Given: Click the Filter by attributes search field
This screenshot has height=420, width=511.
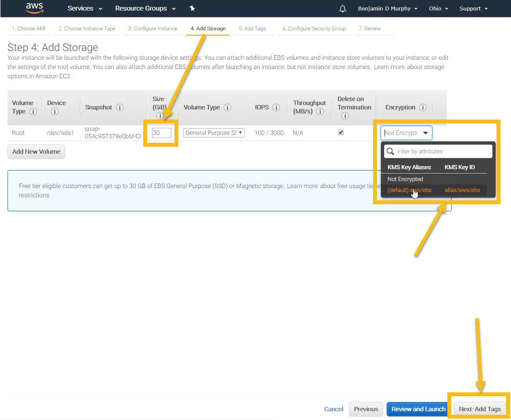Looking at the screenshot, I should click(x=439, y=151).
